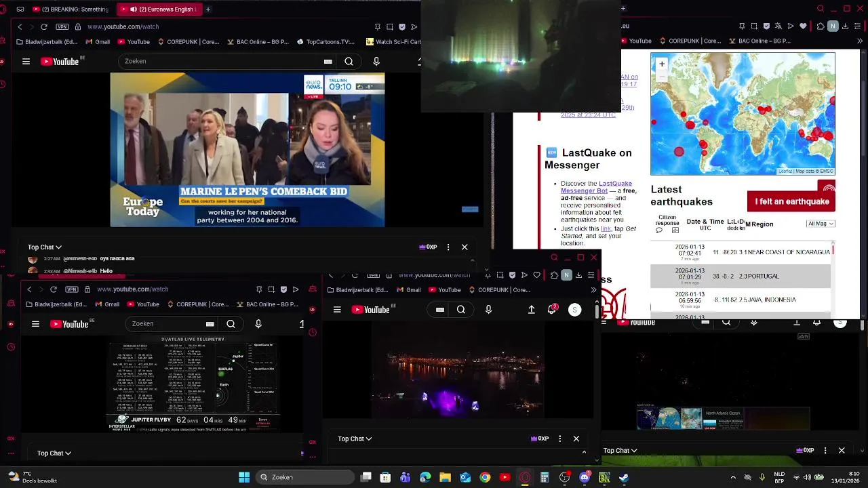Toggle the microphone icon in system tray
This screenshot has width=868, height=488.
point(762,477)
